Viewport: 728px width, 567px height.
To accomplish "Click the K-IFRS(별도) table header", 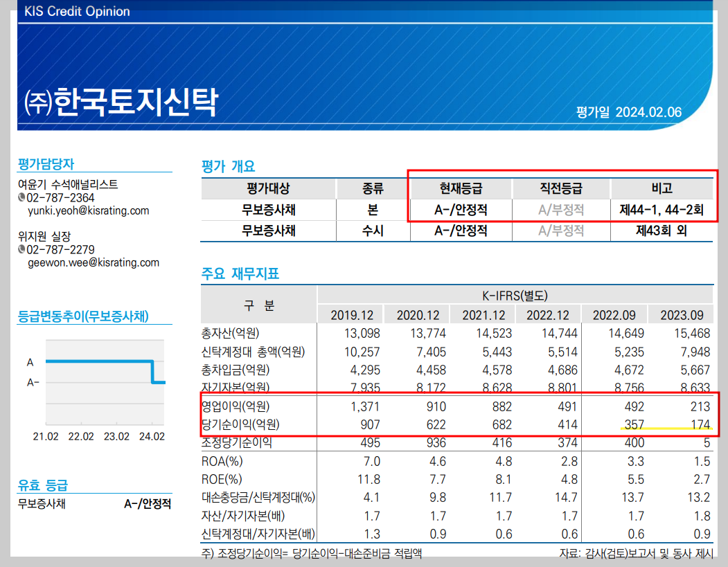I will pyautogui.click(x=515, y=296).
